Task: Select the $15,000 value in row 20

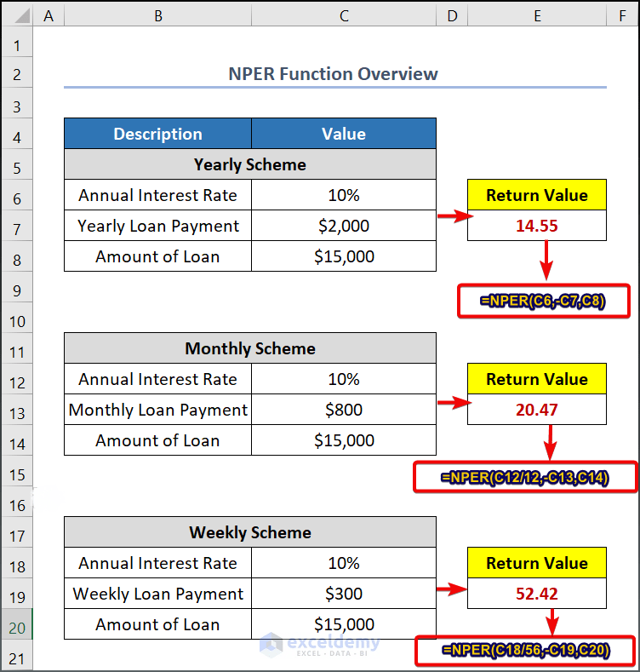Action: click(344, 624)
